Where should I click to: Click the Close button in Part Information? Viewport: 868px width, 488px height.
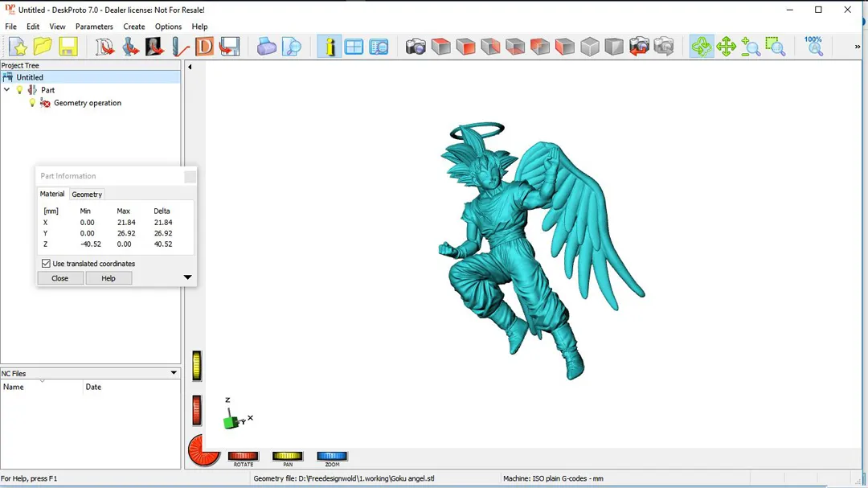click(59, 278)
